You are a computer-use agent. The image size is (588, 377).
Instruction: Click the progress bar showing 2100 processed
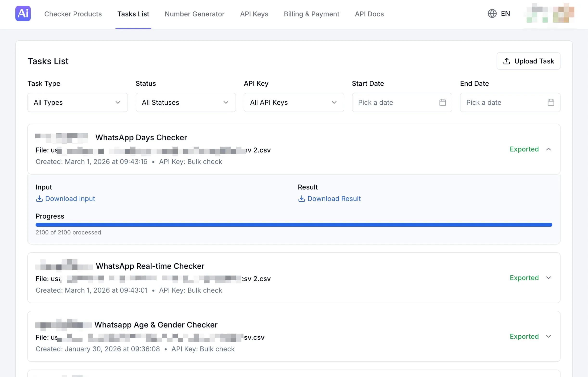(x=294, y=224)
